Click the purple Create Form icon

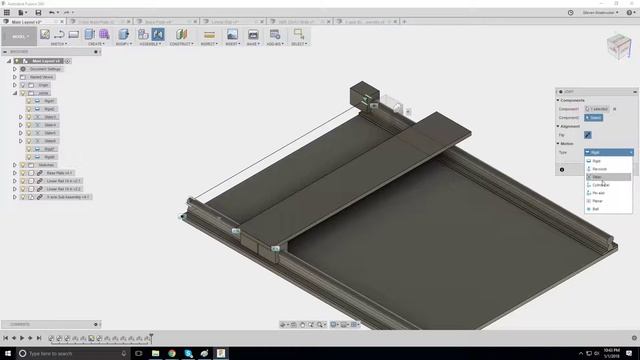pyautogui.click(x=104, y=34)
